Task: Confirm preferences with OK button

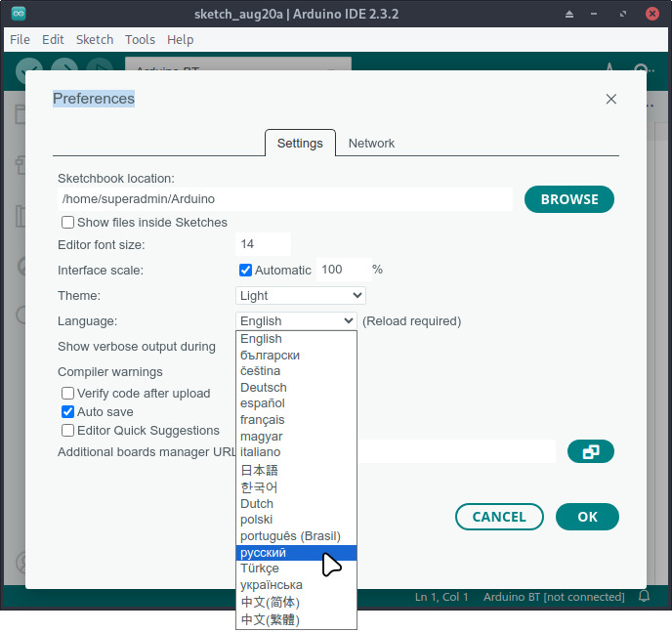Action: 587,517
